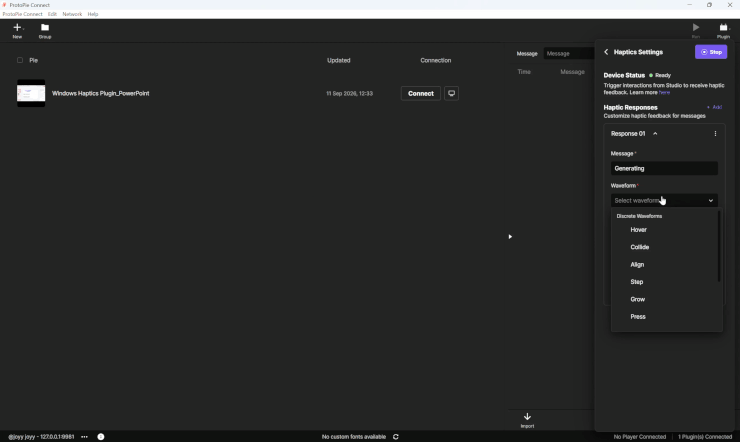Click the waveform list scrollbar
740x442 pixels.
coord(719,246)
